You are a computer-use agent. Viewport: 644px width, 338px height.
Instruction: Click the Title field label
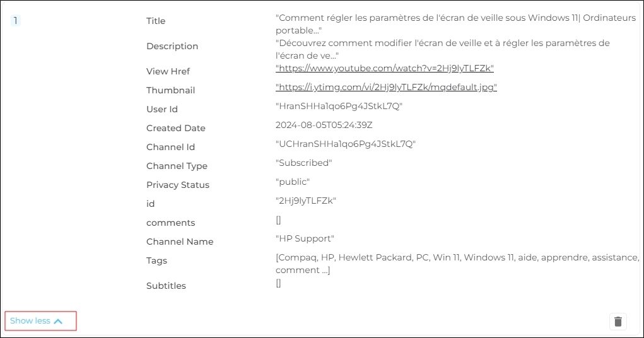pos(156,21)
